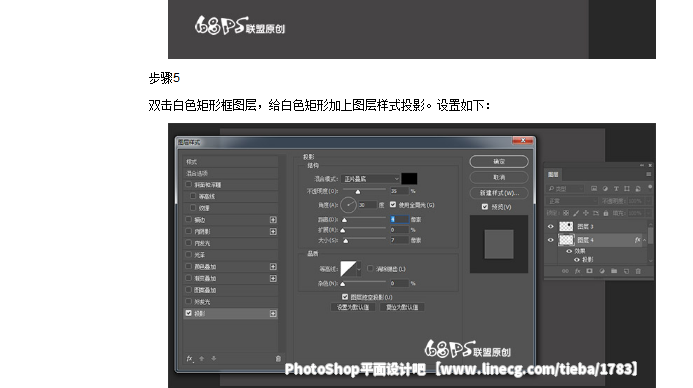Viewport: 693px width, 388px height.
Task: Open the layer blend mode 正常 dropdown
Action: point(573,201)
